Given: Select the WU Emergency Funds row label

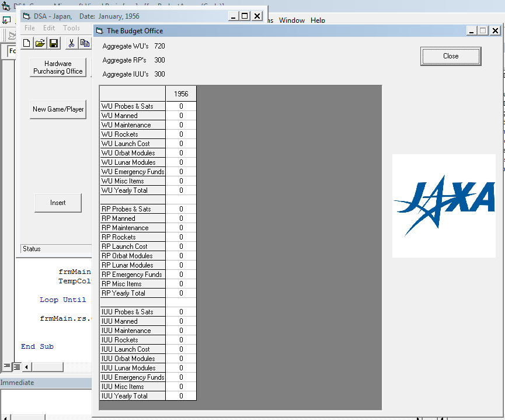Looking at the screenshot, I should coord(133,172).
